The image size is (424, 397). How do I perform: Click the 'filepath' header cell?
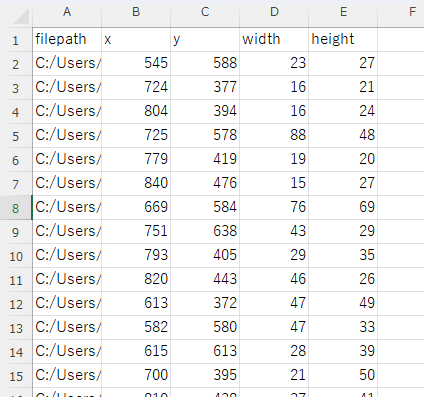coord(67,40)
